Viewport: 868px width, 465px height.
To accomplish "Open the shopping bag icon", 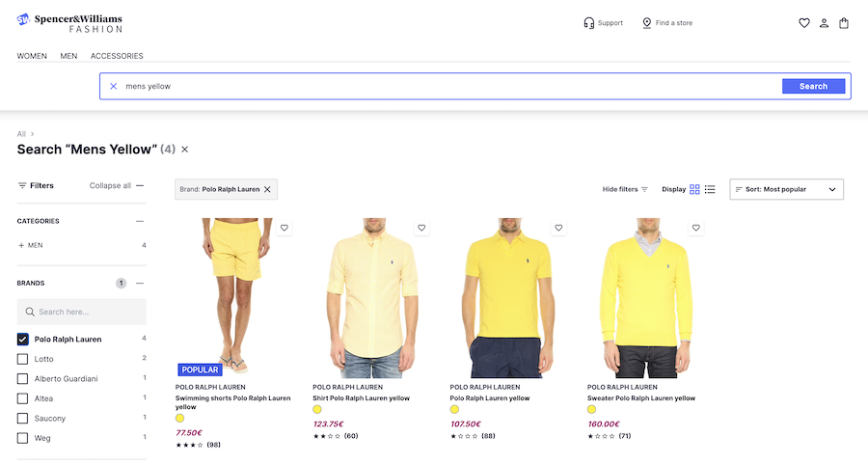I will 844,23.
